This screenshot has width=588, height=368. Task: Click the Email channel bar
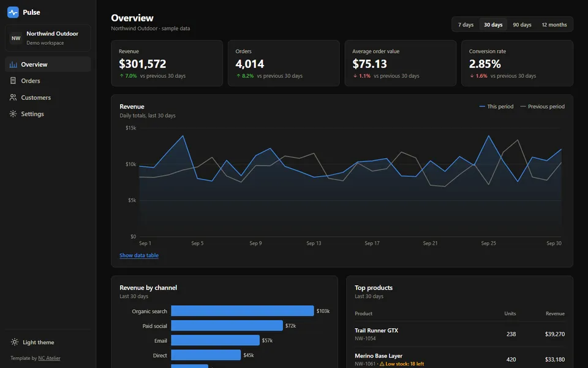click(x=215, y=340)
